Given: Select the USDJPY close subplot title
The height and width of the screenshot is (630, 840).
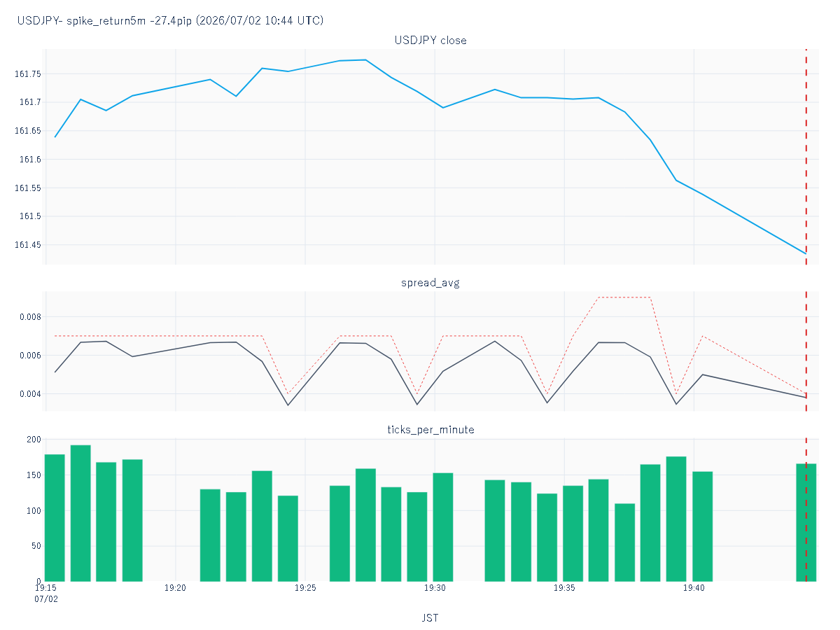Looking at the screenshot, I should 430,41.
